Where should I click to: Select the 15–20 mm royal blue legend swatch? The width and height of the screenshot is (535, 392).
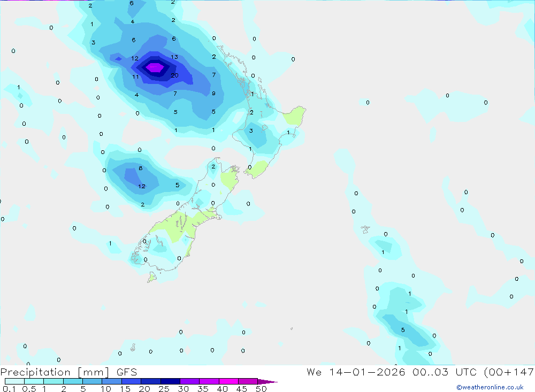tap(131, 381)
